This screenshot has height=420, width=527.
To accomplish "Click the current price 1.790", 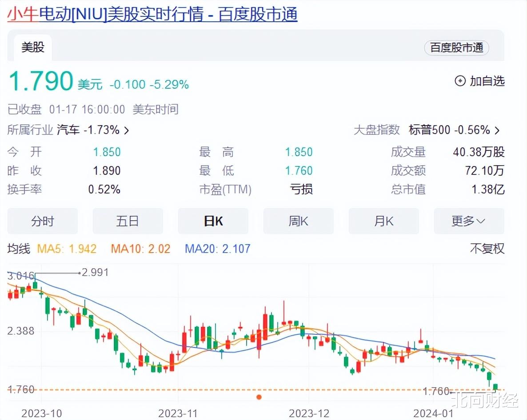I will pos(41,81).
